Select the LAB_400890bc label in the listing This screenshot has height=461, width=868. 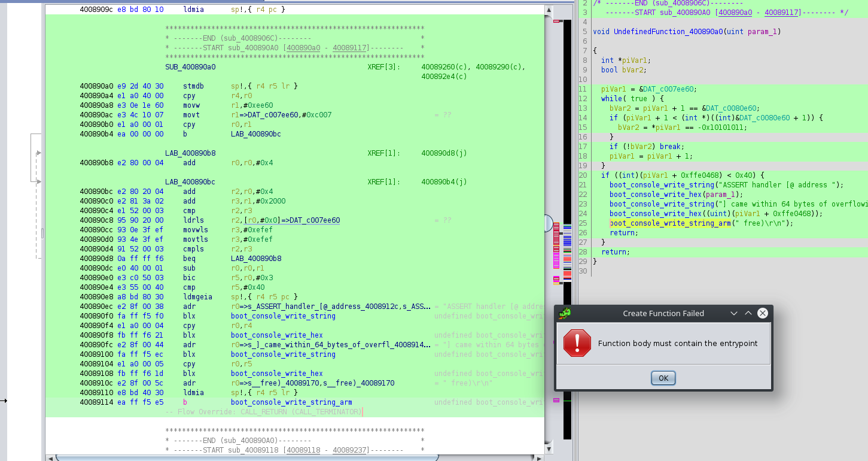pos(190,182)
